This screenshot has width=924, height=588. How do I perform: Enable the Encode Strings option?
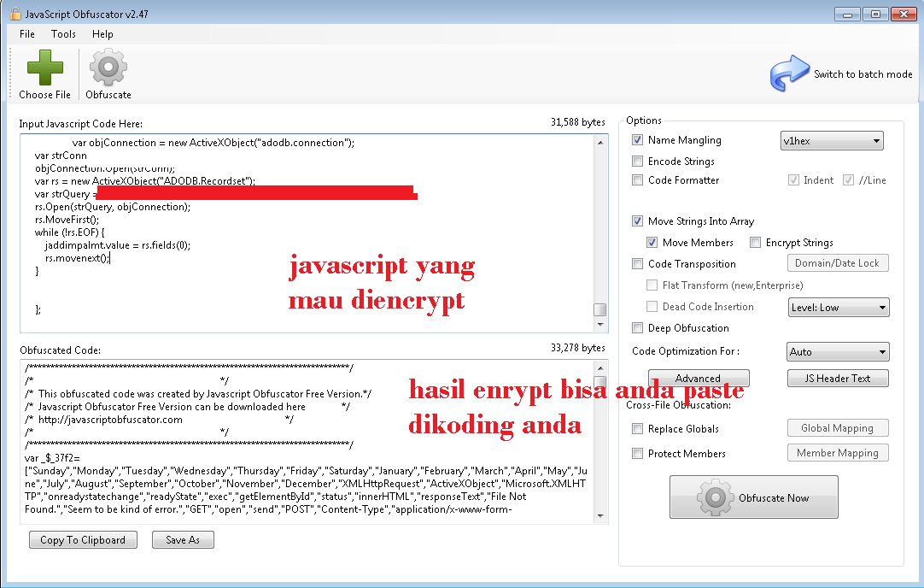(637, 161)
